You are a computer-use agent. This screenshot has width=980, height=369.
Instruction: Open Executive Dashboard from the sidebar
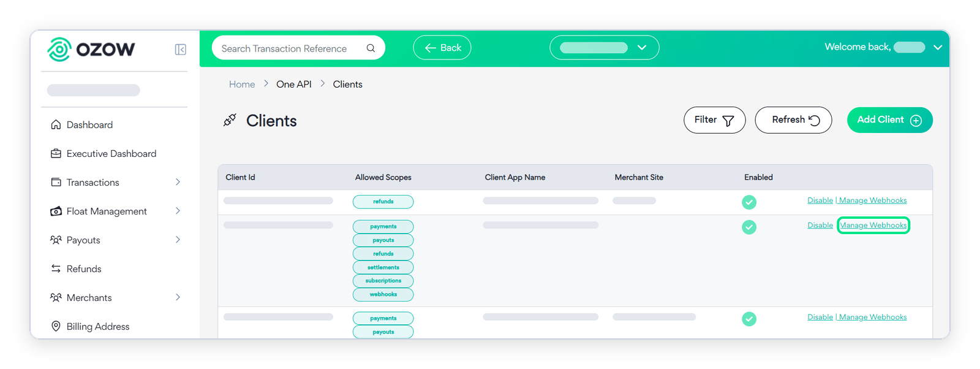click(111, 153)
